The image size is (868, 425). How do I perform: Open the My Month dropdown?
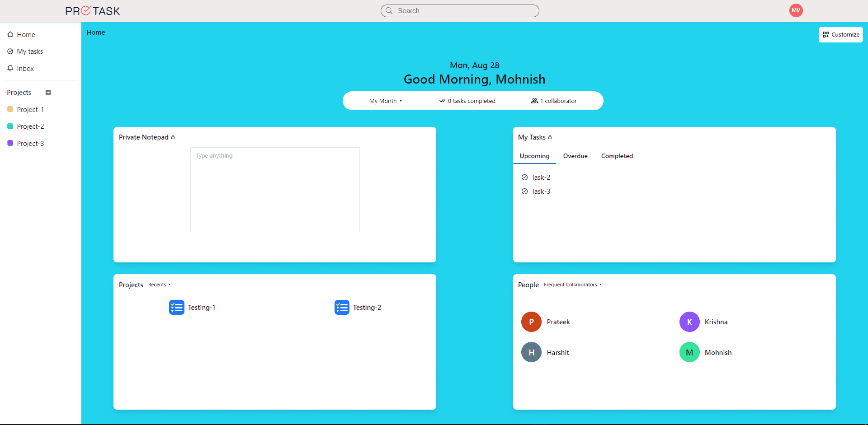(x=385, y=101)
